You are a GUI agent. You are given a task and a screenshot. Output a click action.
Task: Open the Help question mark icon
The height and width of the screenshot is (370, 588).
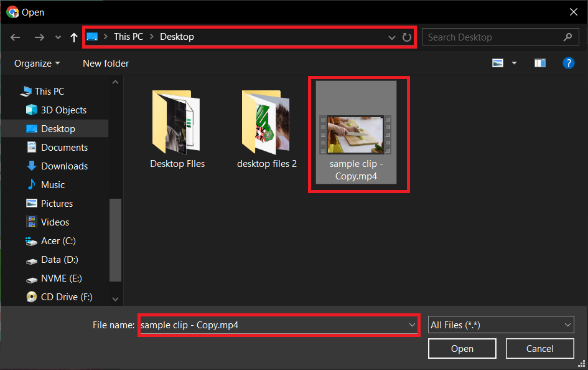pyautogui.click(x=569, y=63)
